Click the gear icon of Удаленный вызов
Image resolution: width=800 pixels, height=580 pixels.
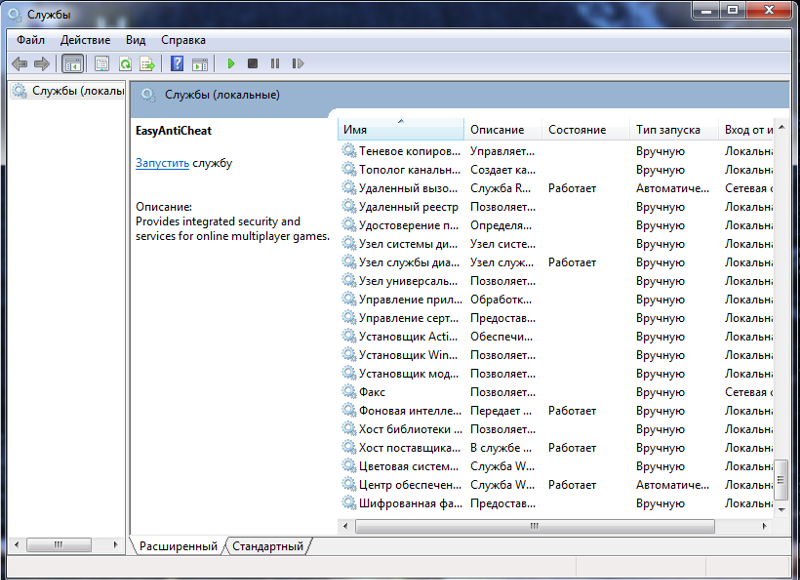click(349, 188)
